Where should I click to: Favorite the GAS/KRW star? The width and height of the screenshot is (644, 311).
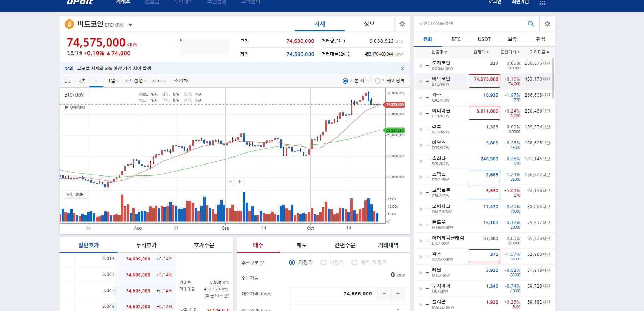[x=421, y=97]
